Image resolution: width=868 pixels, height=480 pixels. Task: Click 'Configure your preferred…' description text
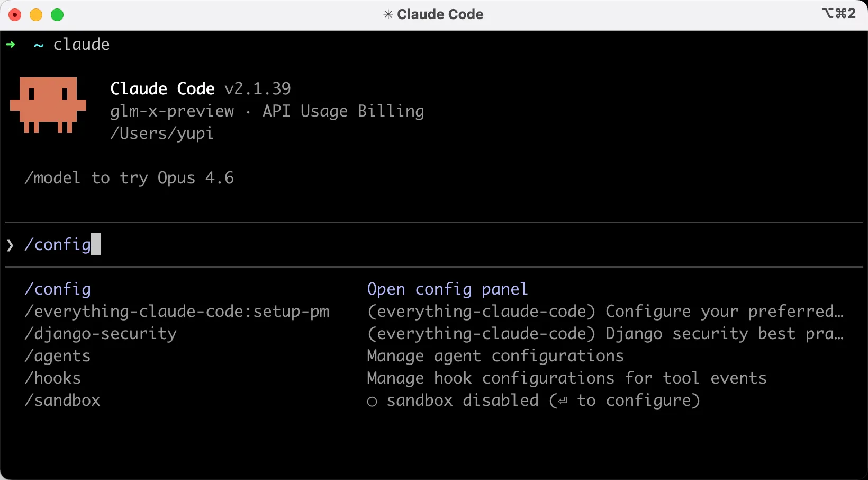tap(725, 312)
